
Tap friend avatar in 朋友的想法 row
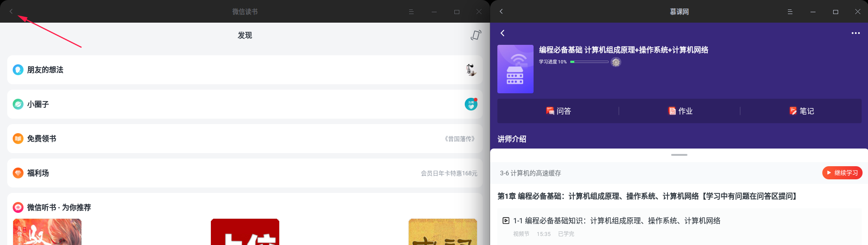(471, 70)
